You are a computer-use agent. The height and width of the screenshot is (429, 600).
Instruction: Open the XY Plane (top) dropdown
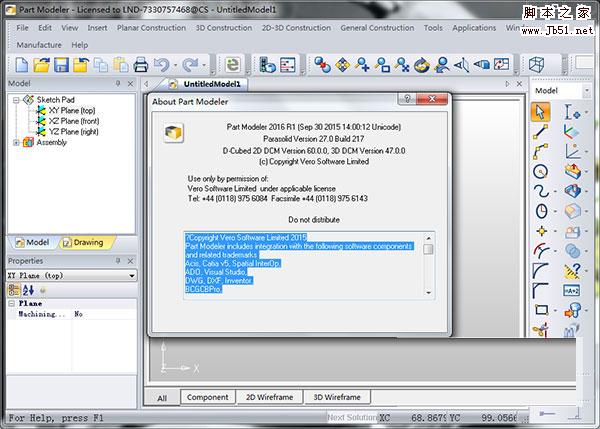tap(131, 276)
